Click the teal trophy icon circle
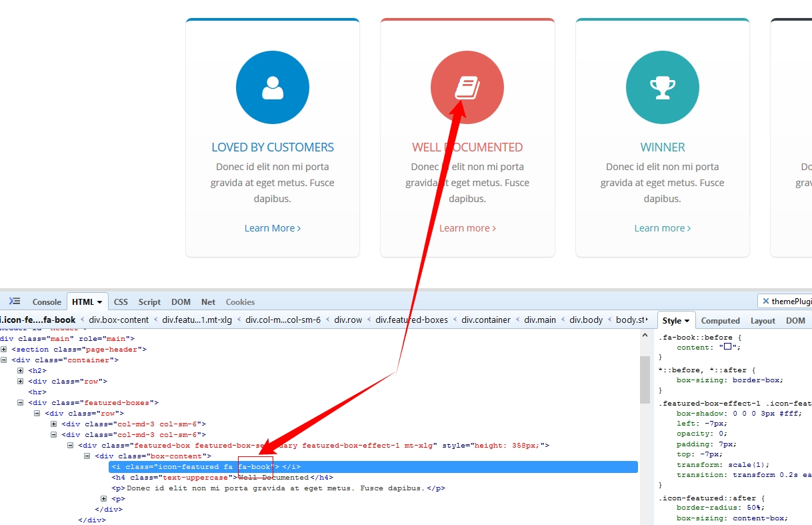The width and height of the screenshot is (812, 525). [x=663, y=87]
